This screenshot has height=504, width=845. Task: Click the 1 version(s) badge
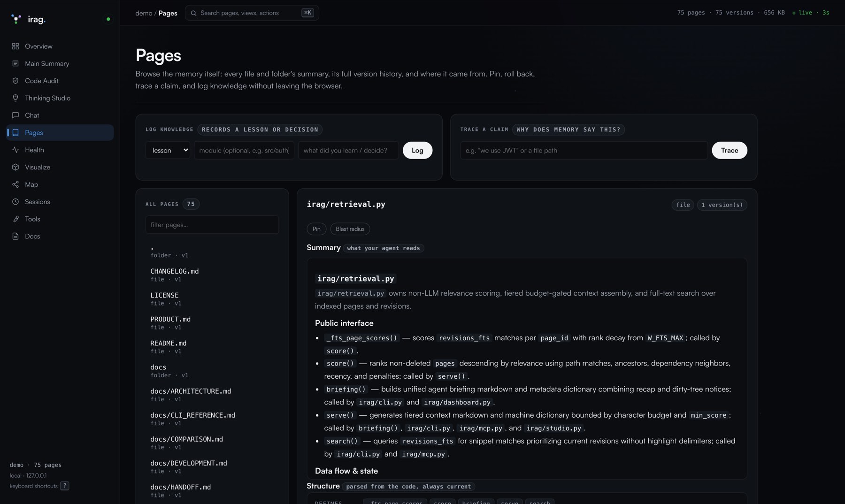pos(722,205)
